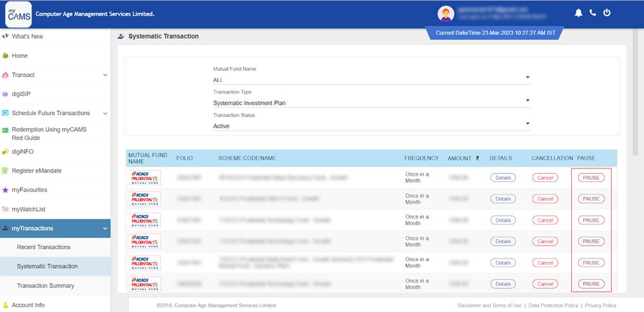Image resolution: width=644 pixels, height=312 pixels.
Task: Click Cancel button in second row
Action: (545, 199)
